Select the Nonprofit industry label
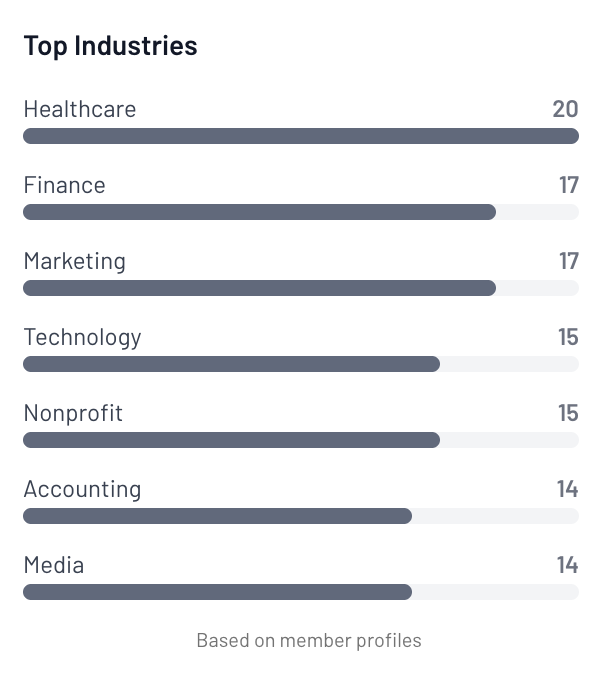Viewport: 616px width, 676px height. click(x=73, y=413)
